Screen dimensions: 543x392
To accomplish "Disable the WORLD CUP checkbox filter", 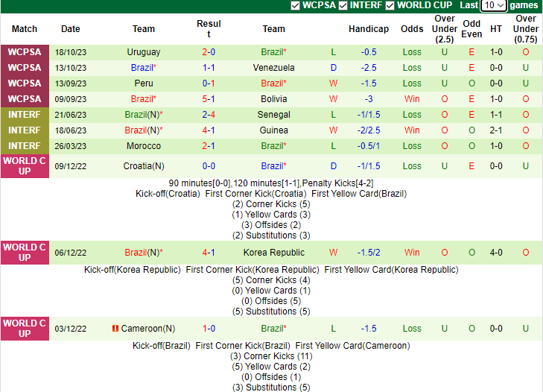I will pos(390,5).
